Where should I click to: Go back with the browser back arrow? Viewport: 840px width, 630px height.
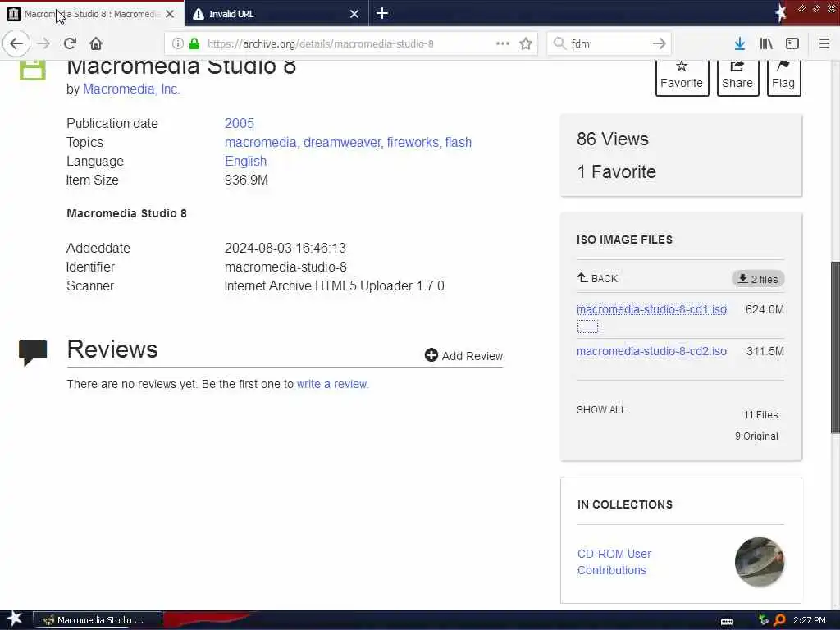pos(16,43)
